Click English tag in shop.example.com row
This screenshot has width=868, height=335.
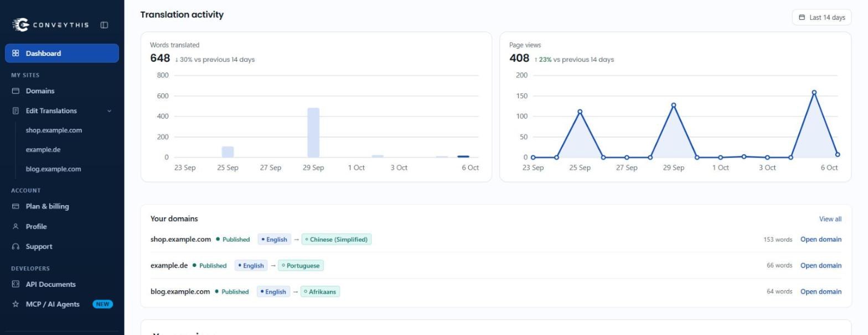[x=274, y=239]
